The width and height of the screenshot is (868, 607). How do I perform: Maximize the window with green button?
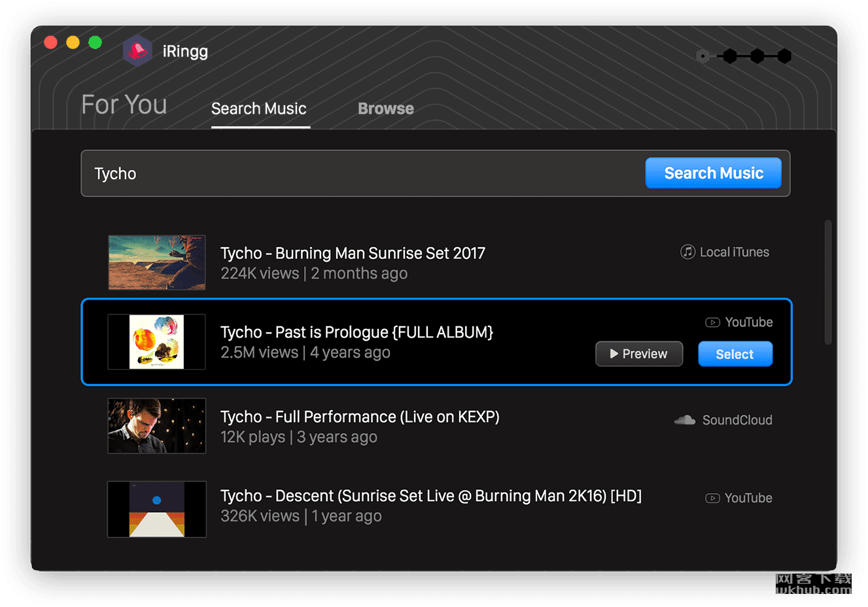95,43
